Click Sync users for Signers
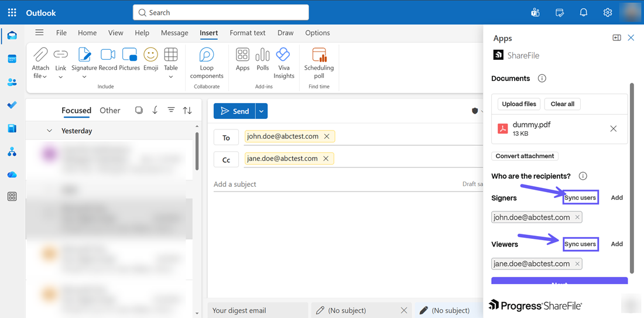 (580, 197)
